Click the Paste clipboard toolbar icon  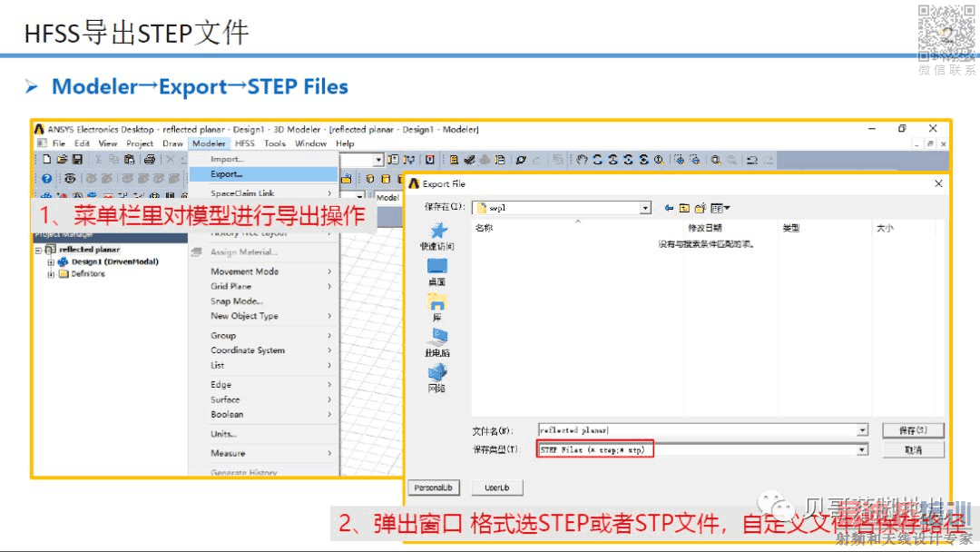click(x=130, y=160)
